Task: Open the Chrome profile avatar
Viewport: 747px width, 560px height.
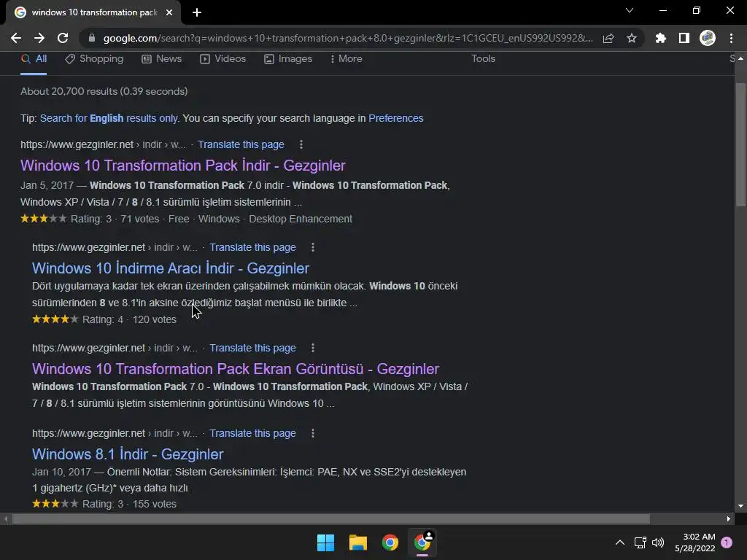Action: 708,38
